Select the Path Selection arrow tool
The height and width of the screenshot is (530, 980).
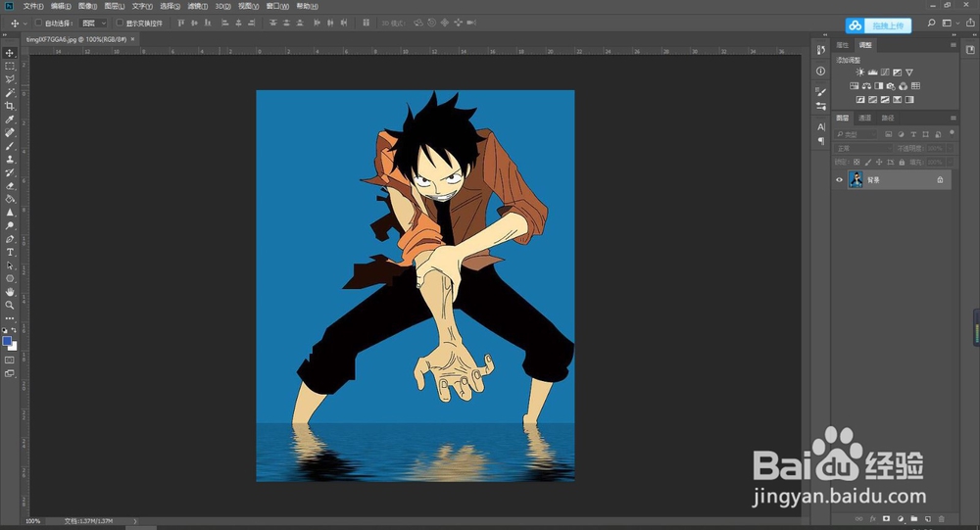click(10, 265)
